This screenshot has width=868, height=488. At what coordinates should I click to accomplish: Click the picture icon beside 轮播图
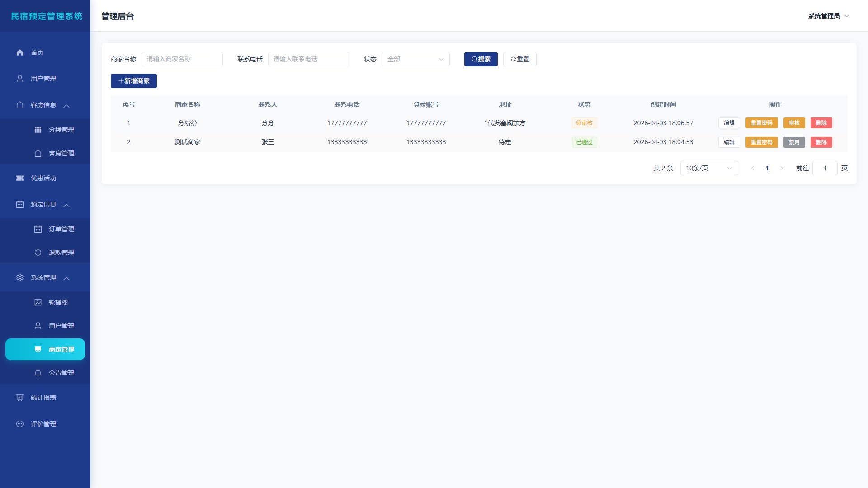pyautogui.click(x=38, y=302)
